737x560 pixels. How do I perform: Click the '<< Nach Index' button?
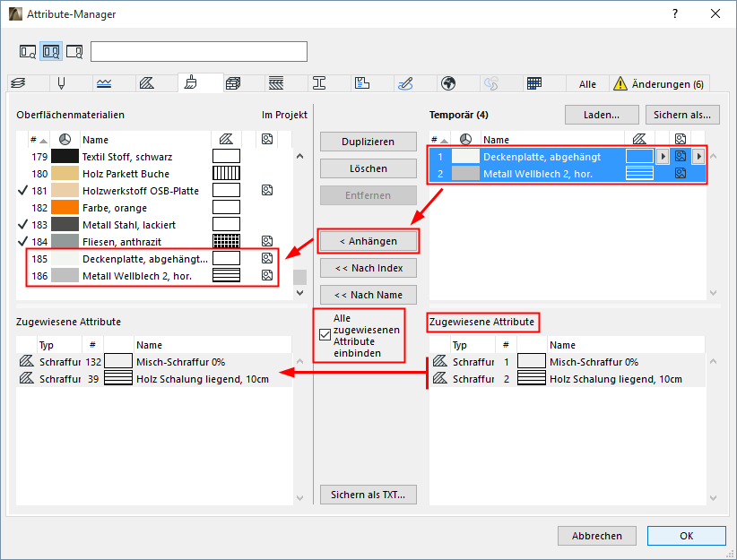click(x=368, y=268)
